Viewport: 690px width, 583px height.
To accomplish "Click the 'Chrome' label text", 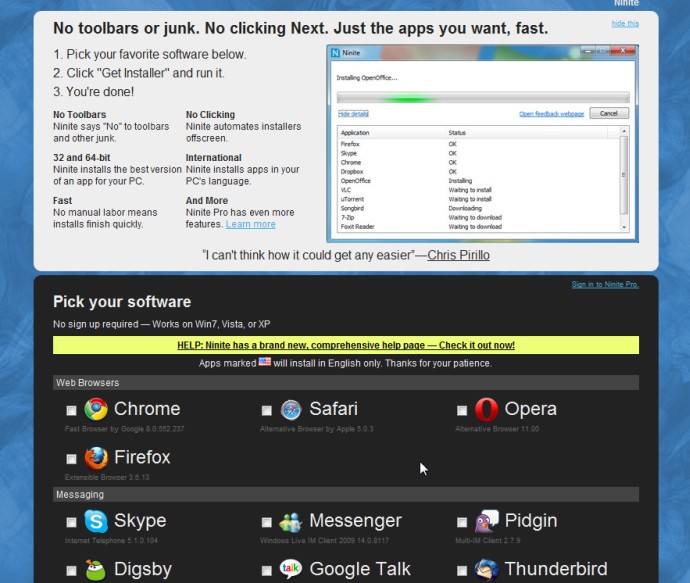I will coord(147,409).
